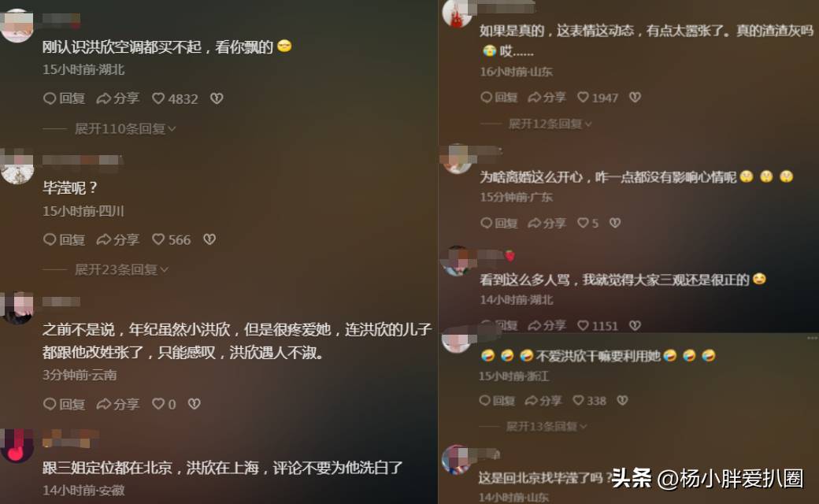Dislike the comment with 338 likes
The width and height of the screenshot is (819, 504).
[x=622, y=401]
